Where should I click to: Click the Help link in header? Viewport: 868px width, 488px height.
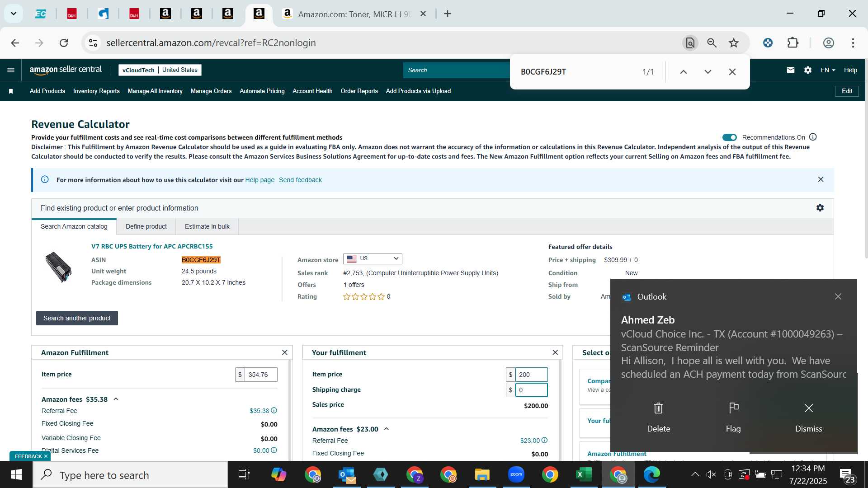click(850, 70)
